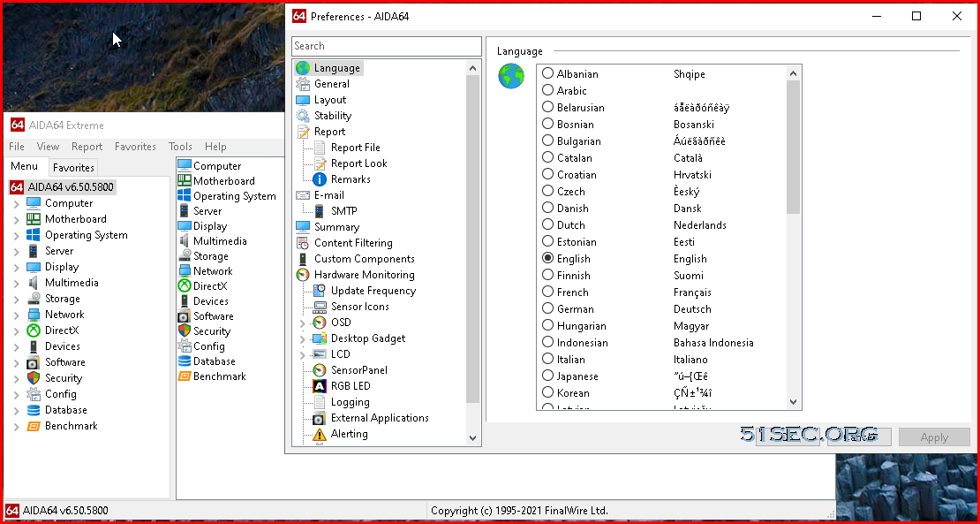Click the Report notepad icon in Preferences tree
The width and height of the screenshot is (980, 524).
click(303, 132)
